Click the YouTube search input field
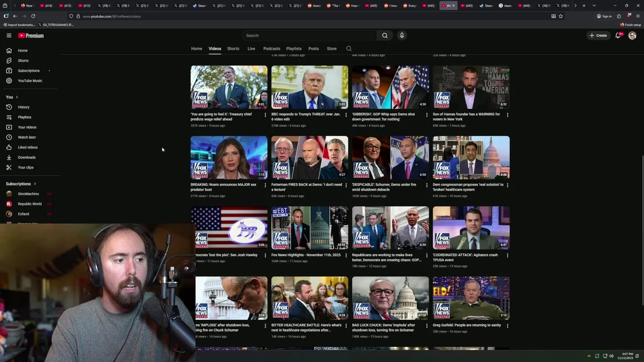The width and height of the screenshot is (644, 362). click(x=309, y=36)
